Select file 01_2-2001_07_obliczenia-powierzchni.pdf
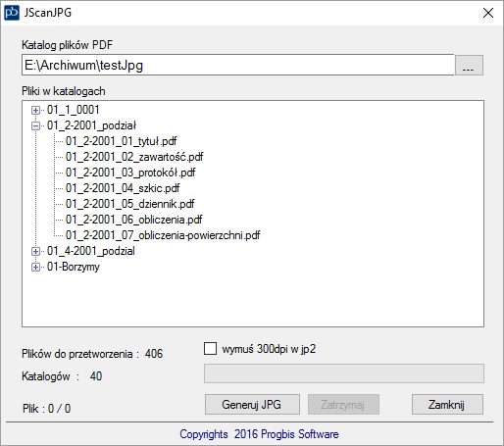 (163, 235)
